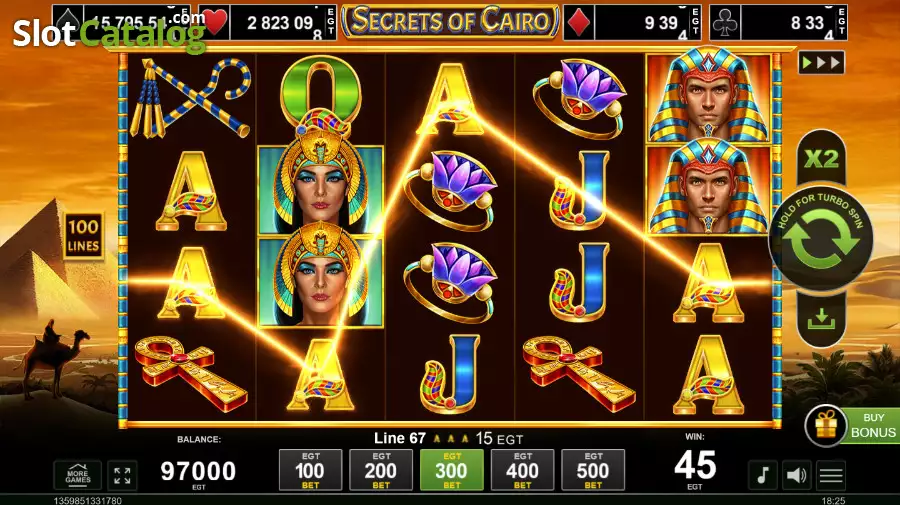This screenshot has height=505, width=900.
Task: Open the hamburger menu icon
Action: point(831,475)
